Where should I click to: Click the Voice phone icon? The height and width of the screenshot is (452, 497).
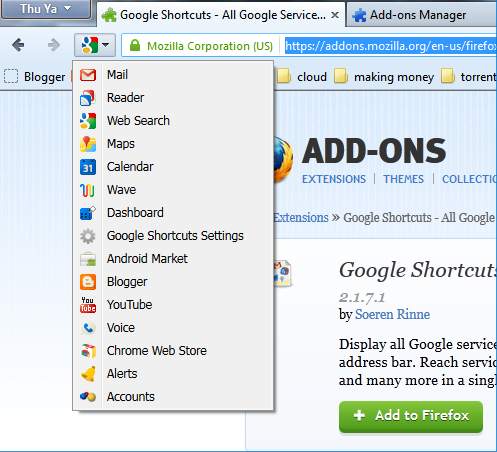(88, 328)
